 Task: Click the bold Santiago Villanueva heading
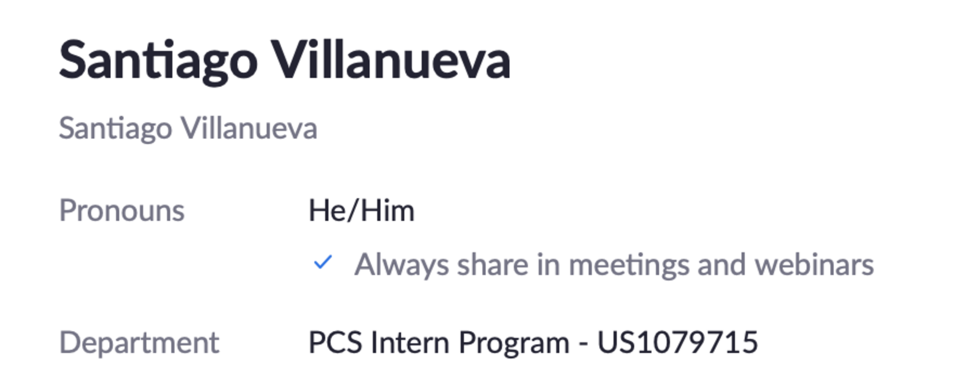[x=285, y=61]
